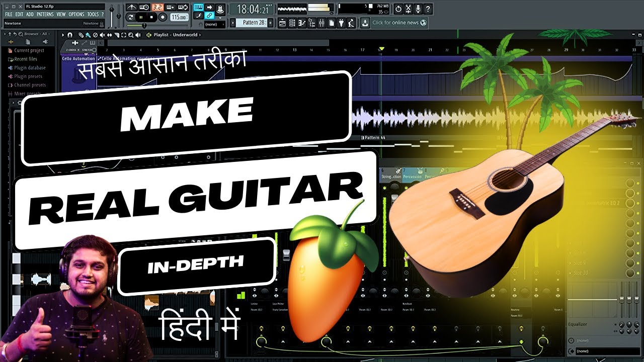Select the playlist zoom tool
This screenshot has width=644, height=362.
(131, 35)
